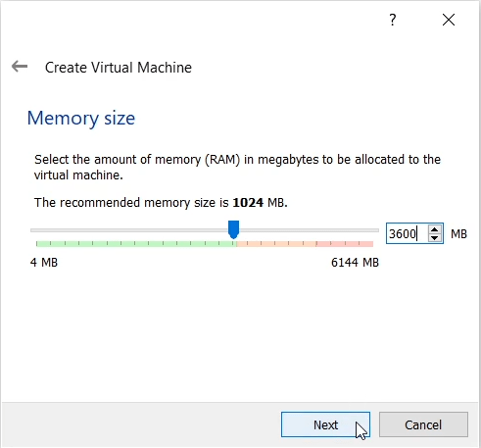Click inside the 3600 memory input field
The width and height of the screenshot is (481, 448).
[407, 233]
